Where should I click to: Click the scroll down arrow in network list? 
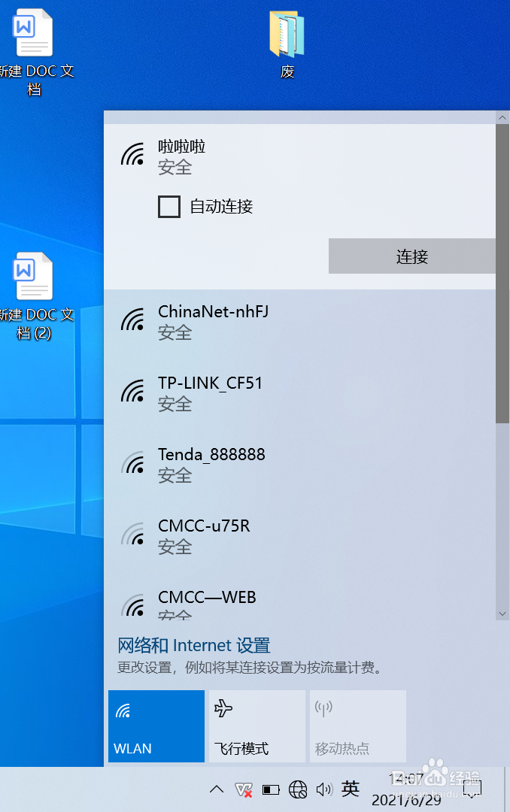(x=502, y=614)
